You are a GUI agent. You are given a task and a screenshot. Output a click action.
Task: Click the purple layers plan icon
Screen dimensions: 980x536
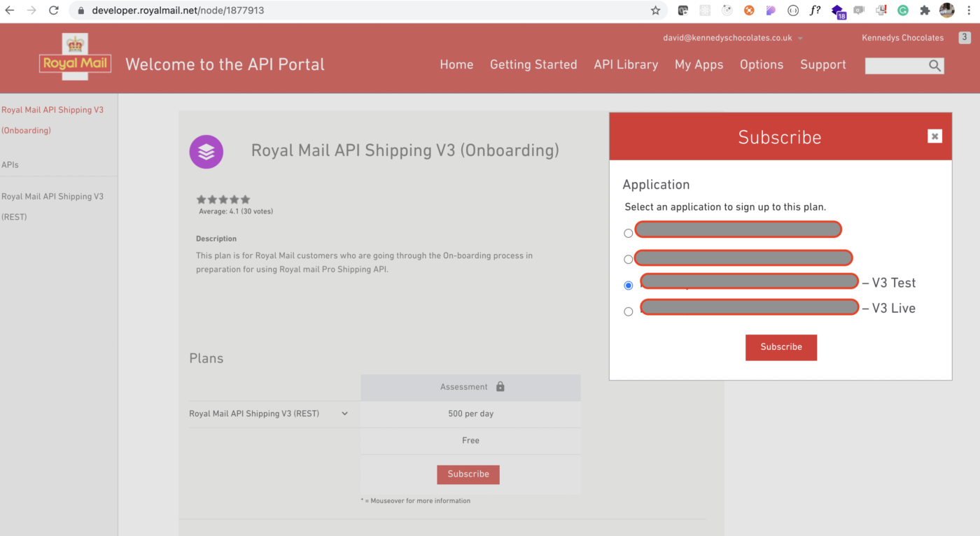pos(206,152)
